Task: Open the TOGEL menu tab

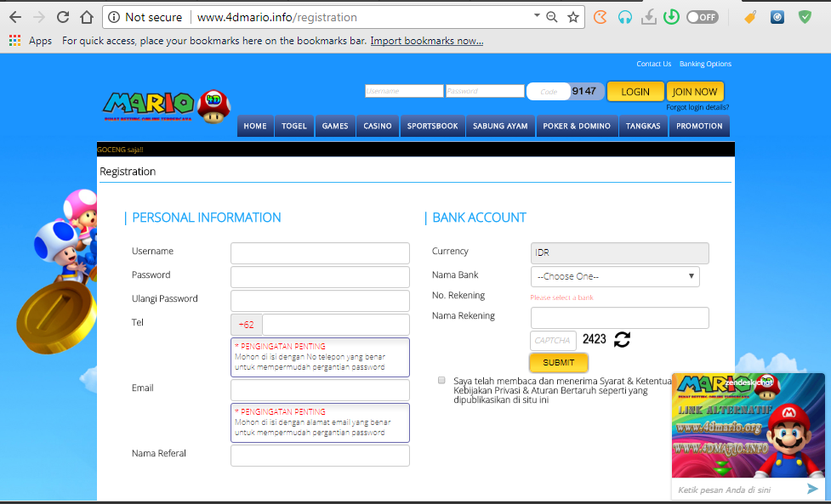Action: tap(294, 126)
